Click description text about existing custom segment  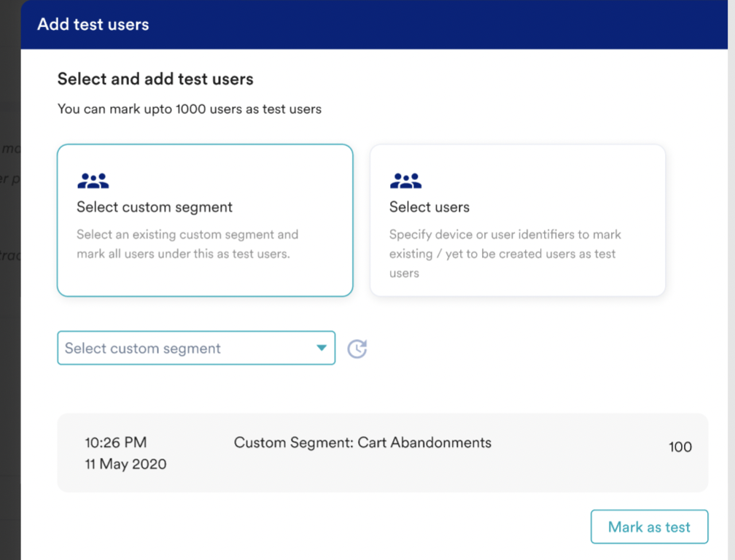[187, 244]
